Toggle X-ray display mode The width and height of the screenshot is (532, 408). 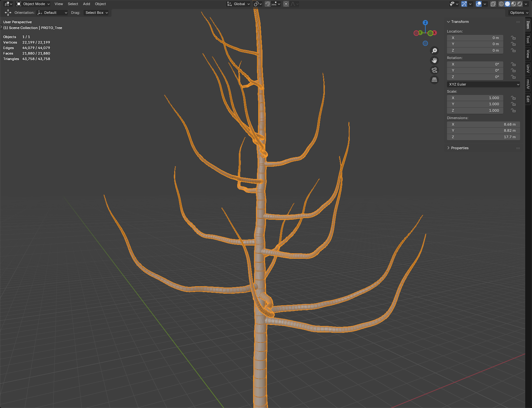click(x=493, y=4)
